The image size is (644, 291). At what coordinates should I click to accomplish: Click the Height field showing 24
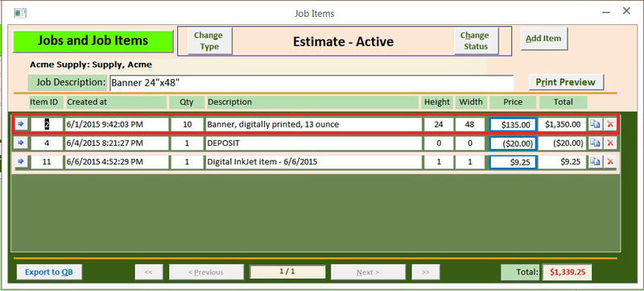tap(439, 124)
